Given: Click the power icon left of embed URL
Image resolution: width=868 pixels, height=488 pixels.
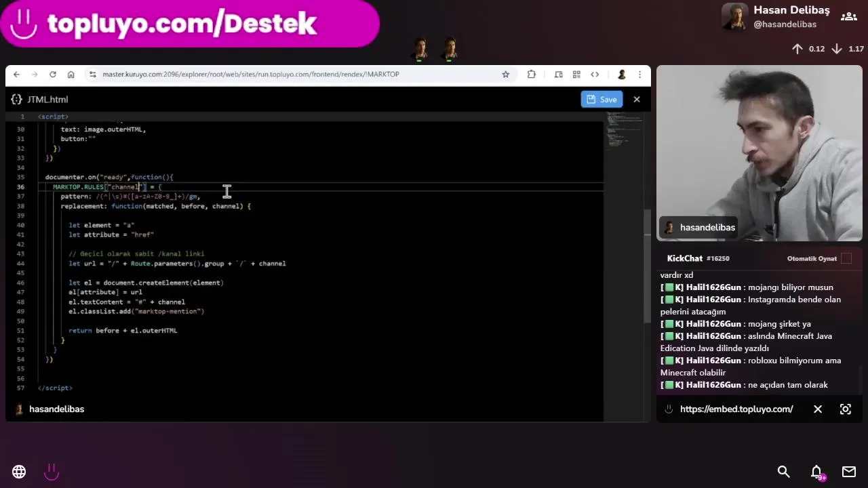Looking at the screenshot, I should tap(669, 409).
